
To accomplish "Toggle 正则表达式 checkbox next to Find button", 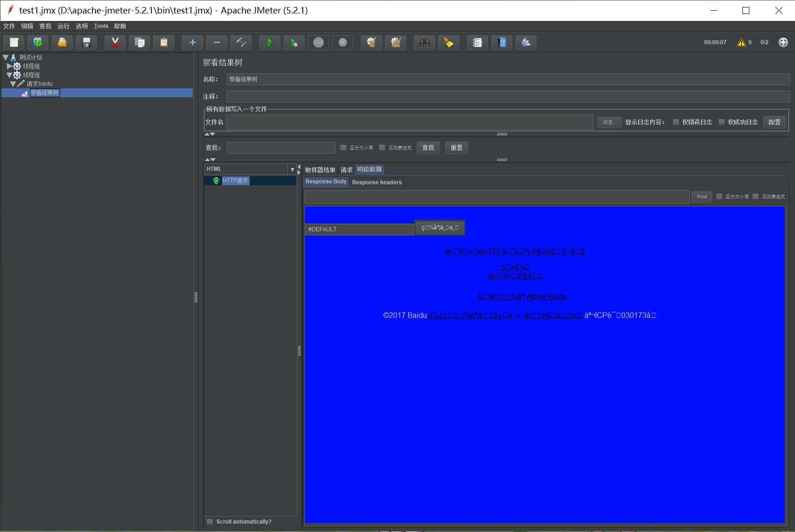I will coord(755,196).
